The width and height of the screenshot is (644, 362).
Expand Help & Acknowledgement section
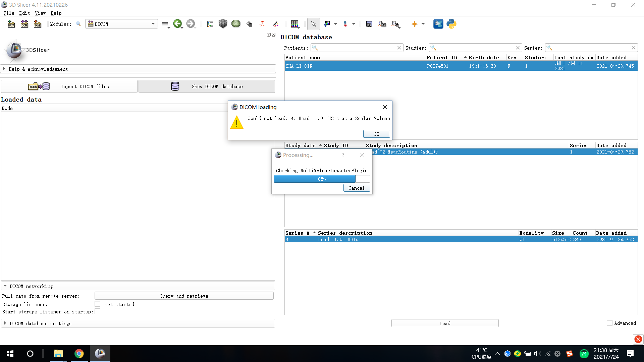point(138,69)
